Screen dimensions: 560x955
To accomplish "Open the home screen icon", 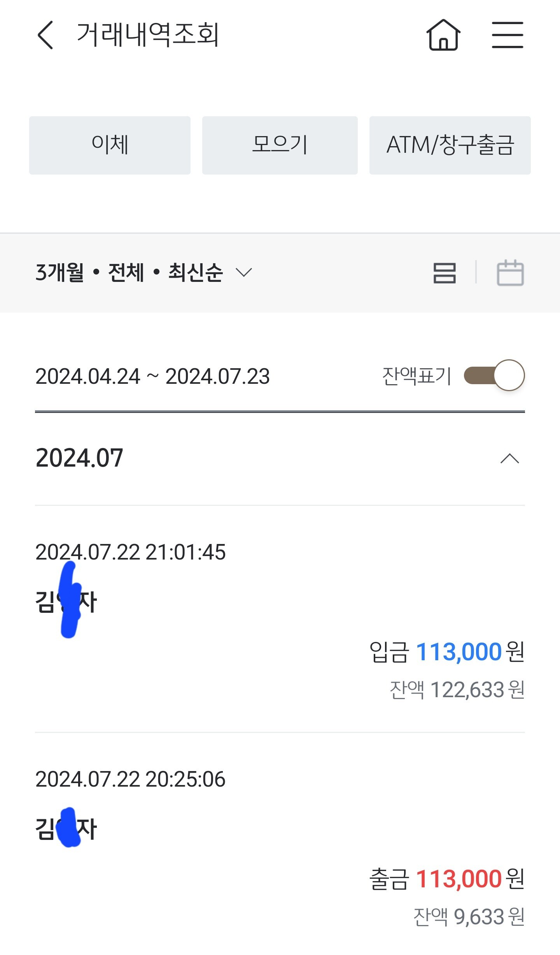I will (443, 35).
